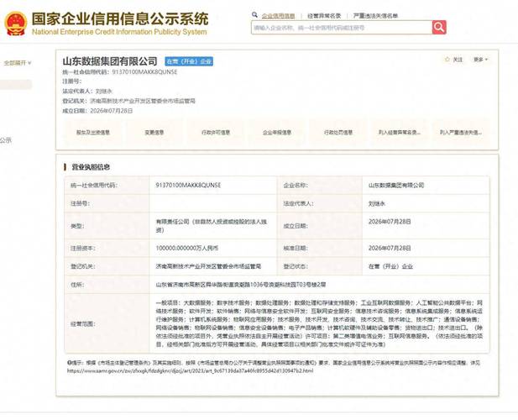The width and height of the screenshot is (518, 420).
Task: Click the 注册资本 value 100000.000000万人民币
Action: [x=187, y=248]
